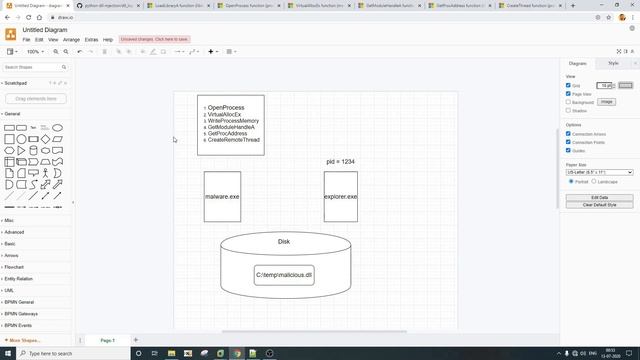The width and height of the screenshot is (640, 360).
Task: Select Portrait orientation radio button
Action: [x=571, y=181]
